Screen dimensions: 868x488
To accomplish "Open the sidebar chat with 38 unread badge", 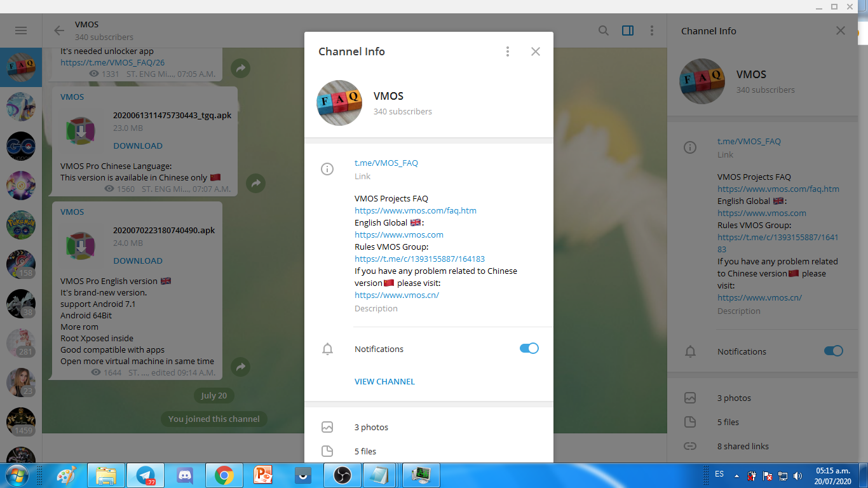I will click(21, 304).
